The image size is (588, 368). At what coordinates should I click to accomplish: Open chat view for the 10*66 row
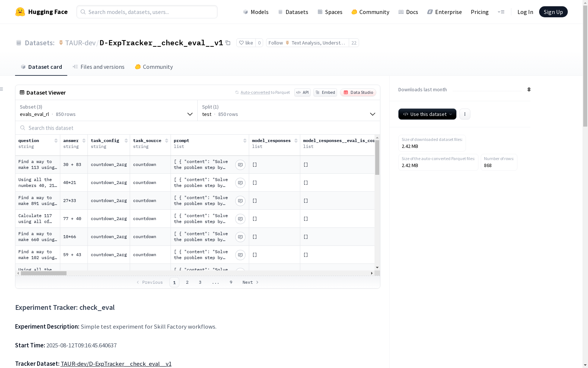(x=240, y=237)
